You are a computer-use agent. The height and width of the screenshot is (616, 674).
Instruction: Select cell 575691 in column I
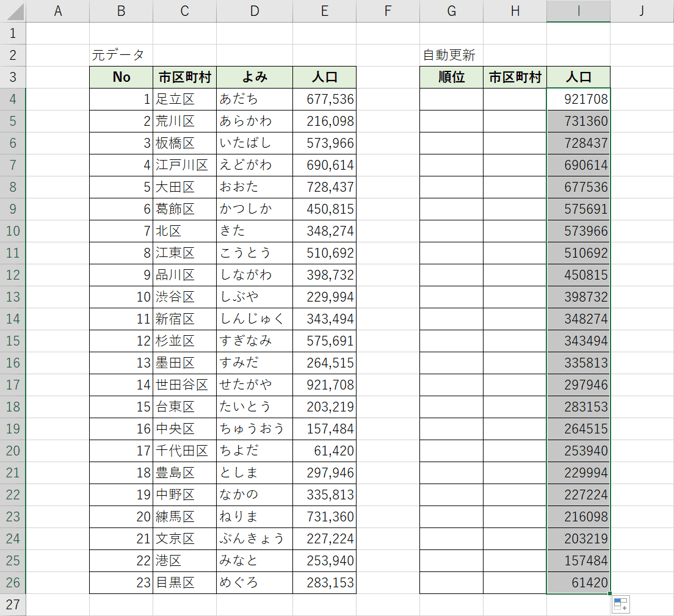pyautogui.click(x=579, y=209)
